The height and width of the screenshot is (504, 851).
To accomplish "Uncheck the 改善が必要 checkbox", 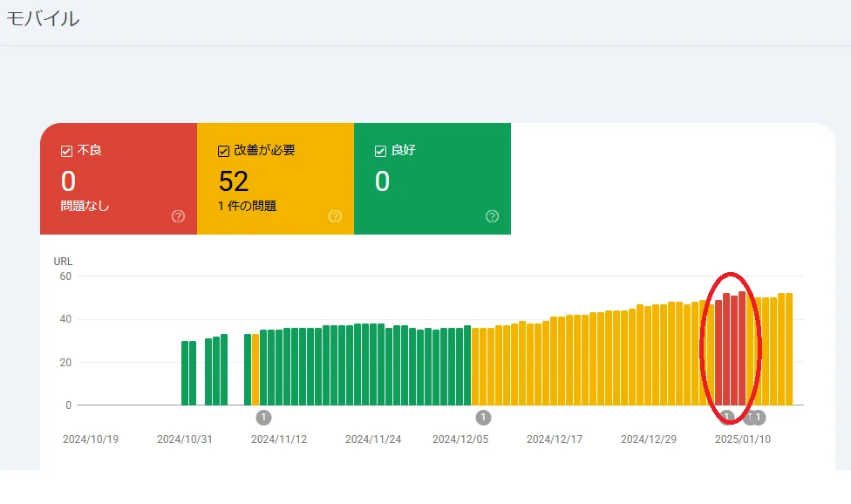I will [223, 152].
